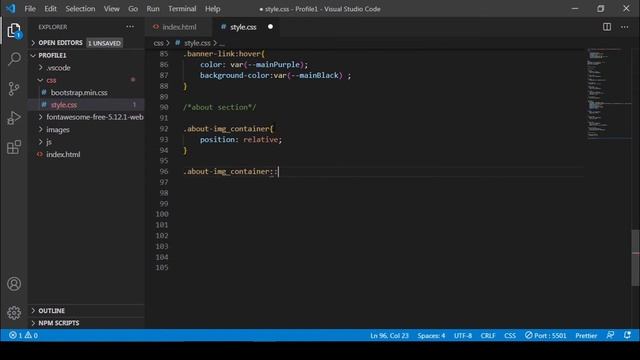
Task: Open the Search view icon
Action: tap(14, 59)
